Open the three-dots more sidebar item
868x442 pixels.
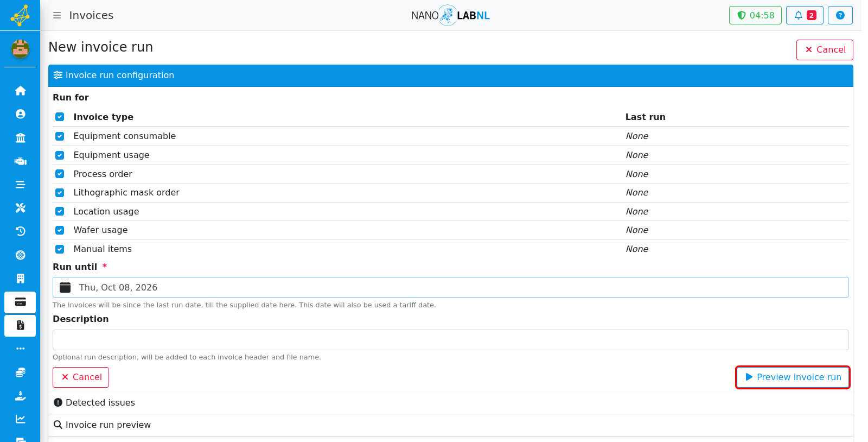click(x=20, y=349)
